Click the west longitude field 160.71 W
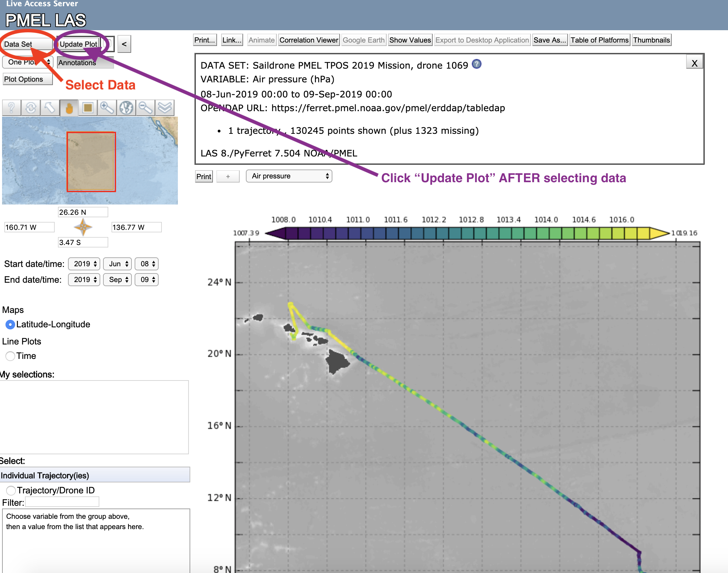 click(x=29, y=227)
